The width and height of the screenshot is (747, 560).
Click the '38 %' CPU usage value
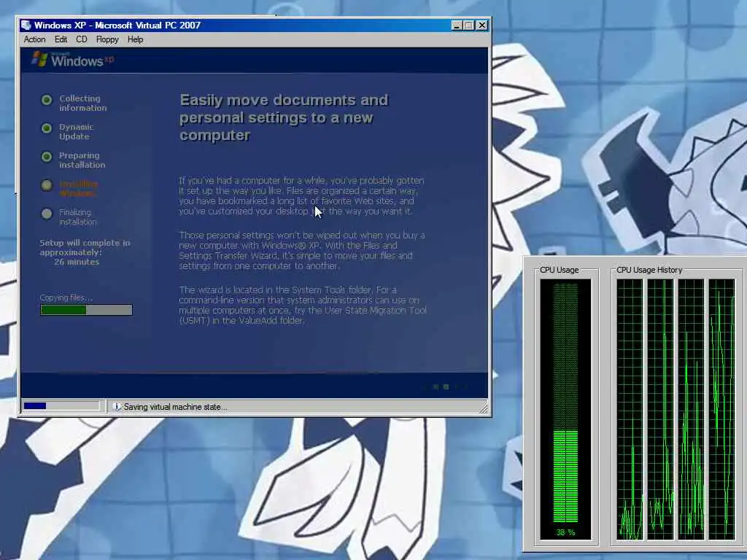pos(565,532)
